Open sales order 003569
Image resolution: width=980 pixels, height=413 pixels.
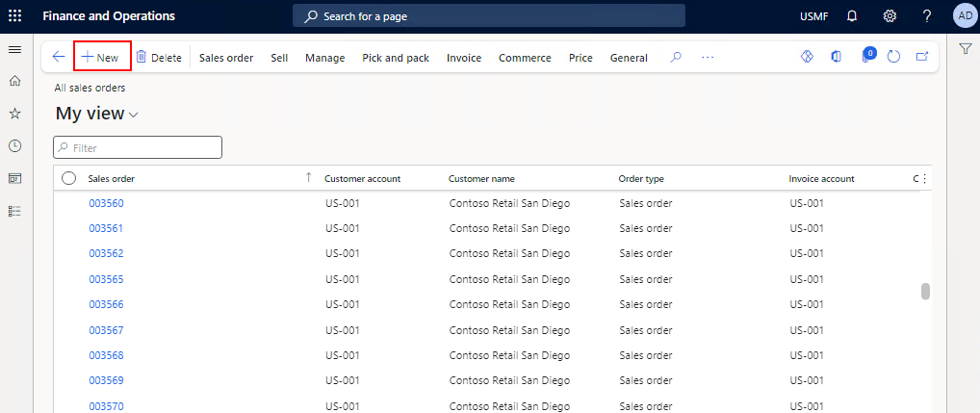106,380
